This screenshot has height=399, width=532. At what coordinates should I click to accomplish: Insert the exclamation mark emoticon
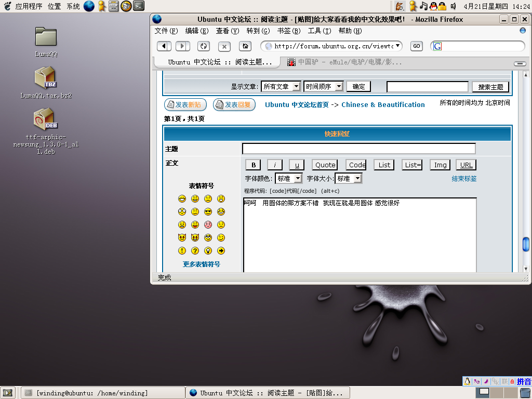[x=182, y=251]
